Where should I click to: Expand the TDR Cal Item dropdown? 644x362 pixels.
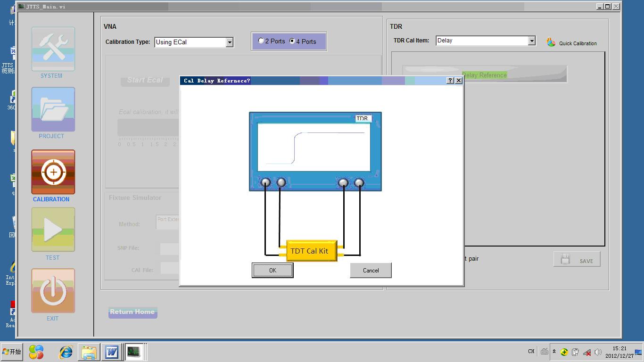pyautogui.click(x=532, y=41)
